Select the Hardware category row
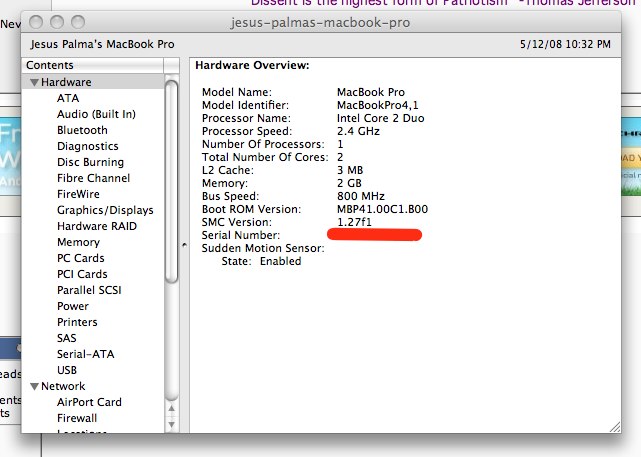 click(x=93, y=82)
